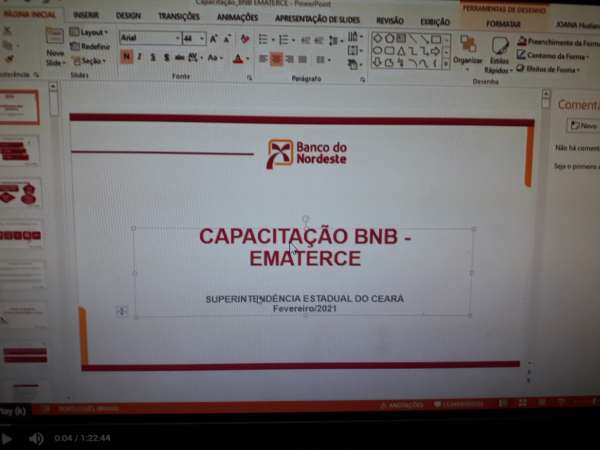Toggle justify alignment button
The image size is (600, 450).
pos(303,59)
